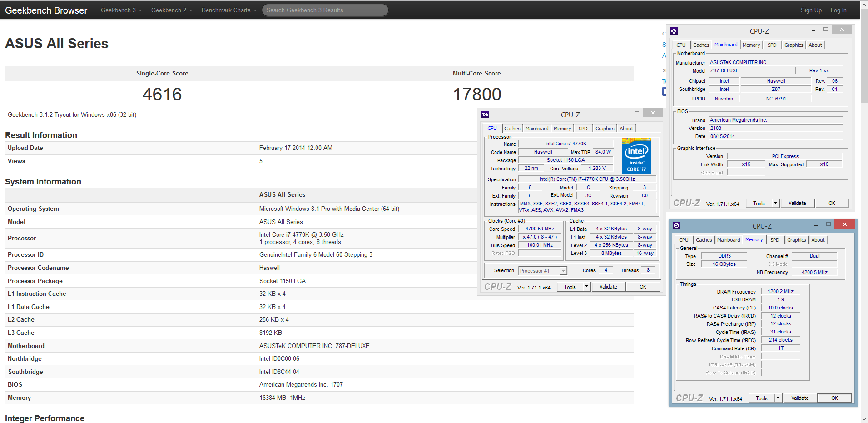868x423 pixels.
Task: Expand the Benchmark Charts menu
Action: coord(229,10)
